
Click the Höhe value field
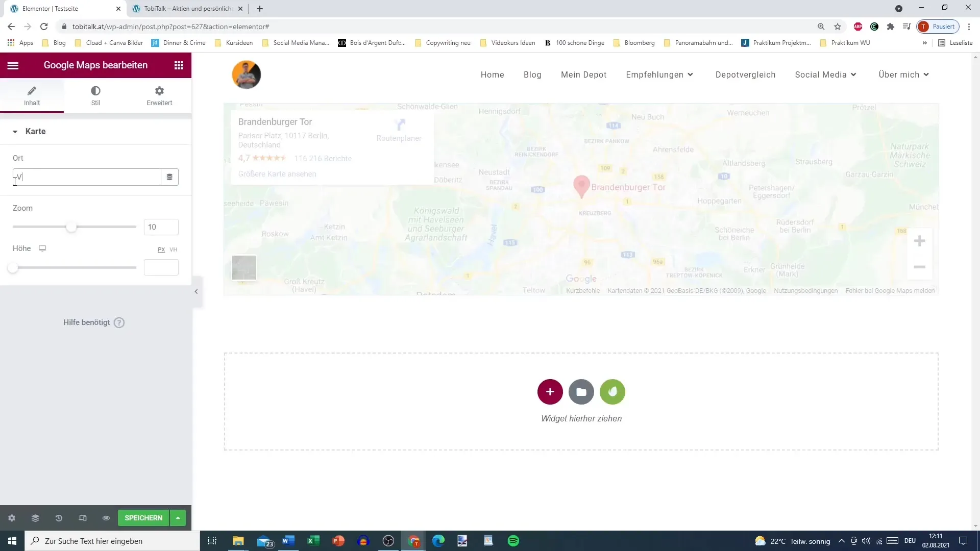[x=161, y=267]
